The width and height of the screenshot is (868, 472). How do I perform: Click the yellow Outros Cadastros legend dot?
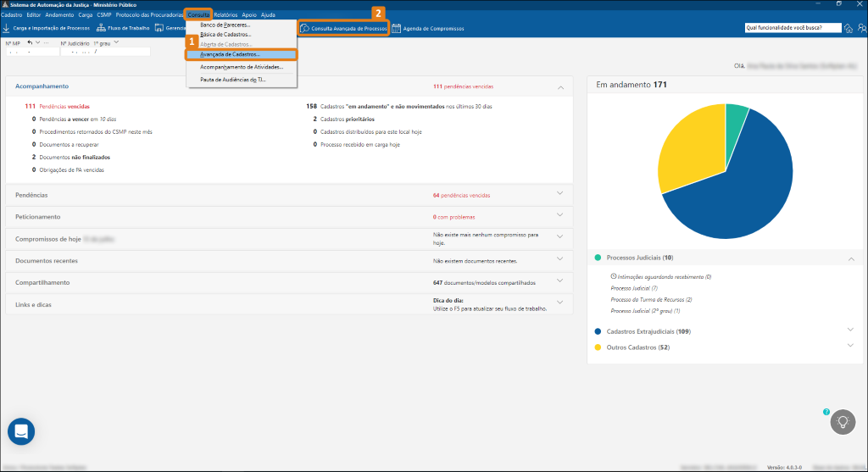pyautogui.click(x=598, y=347)
